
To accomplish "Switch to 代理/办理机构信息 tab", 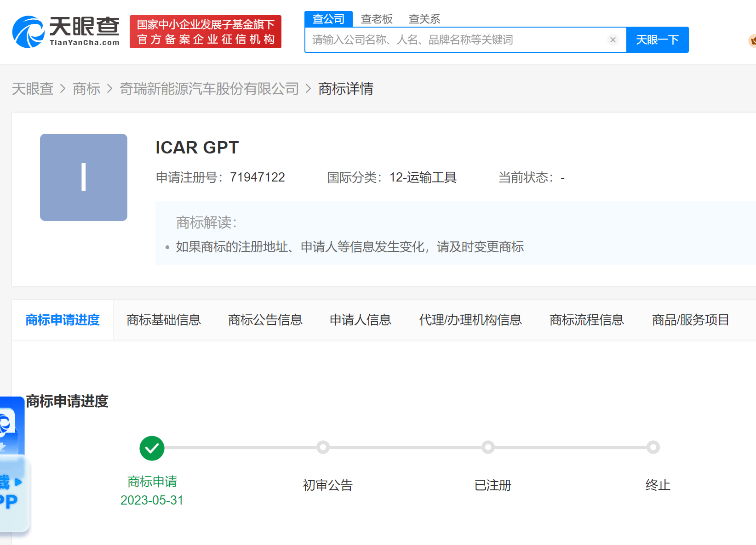I will (470, 320).
